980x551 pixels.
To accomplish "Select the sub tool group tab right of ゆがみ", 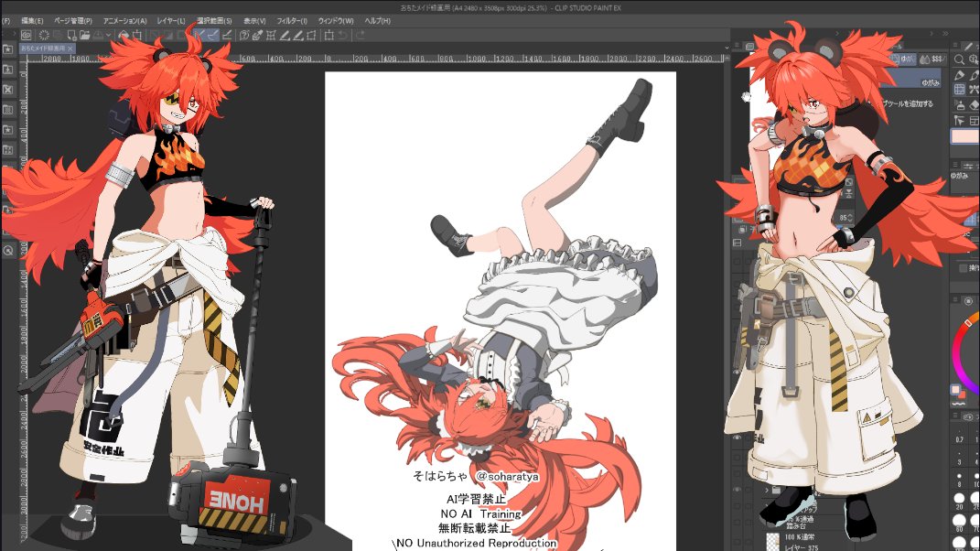I will click(x=933, y=59).
